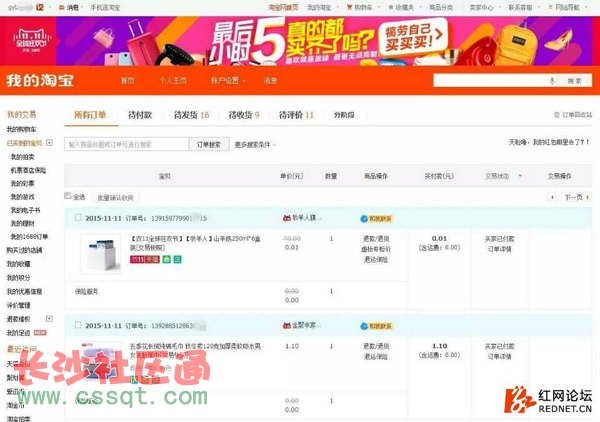Click the 订单搜索 button

[x=209, y=144]
